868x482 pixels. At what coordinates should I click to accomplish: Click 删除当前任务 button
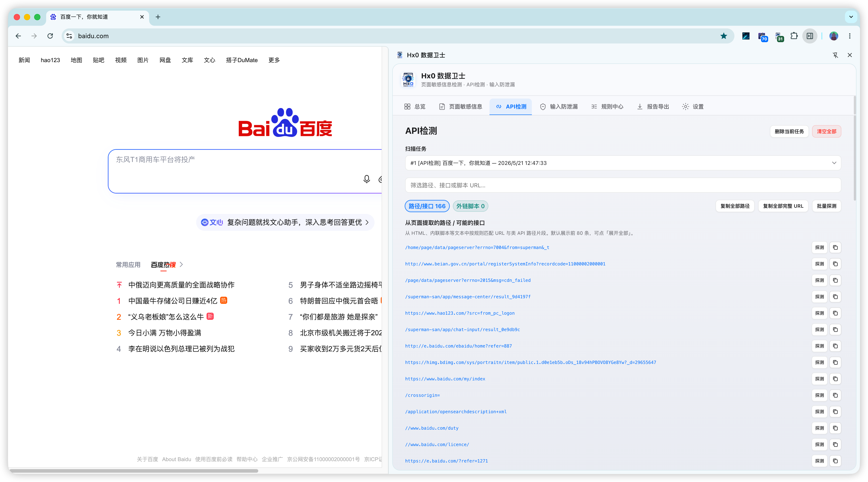pos(789,131)
